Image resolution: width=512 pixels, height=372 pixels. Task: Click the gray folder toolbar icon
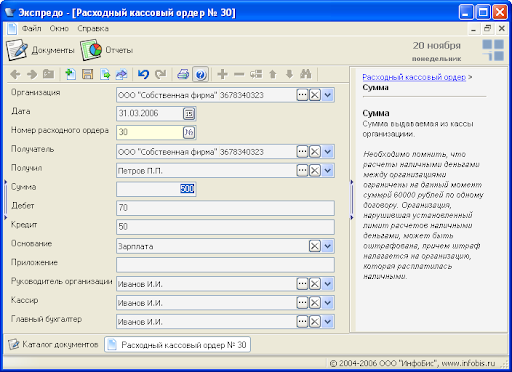pyautogui.click(x=49, y=74)
